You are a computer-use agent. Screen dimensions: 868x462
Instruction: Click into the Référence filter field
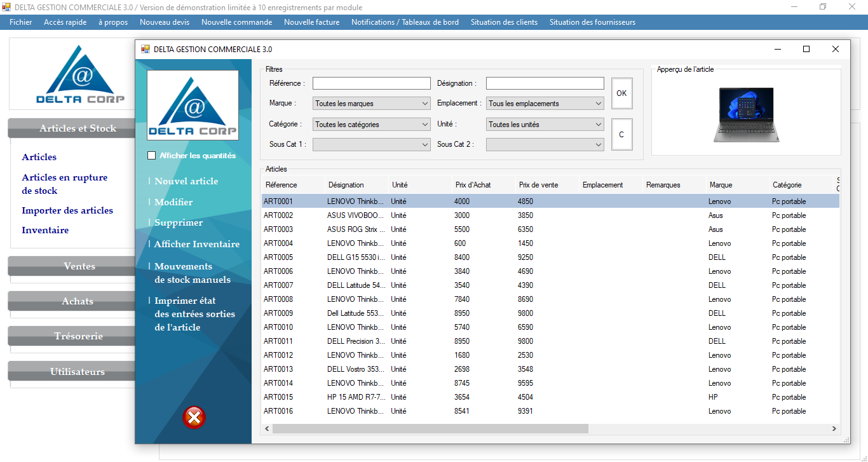click(x=372, y=83)
